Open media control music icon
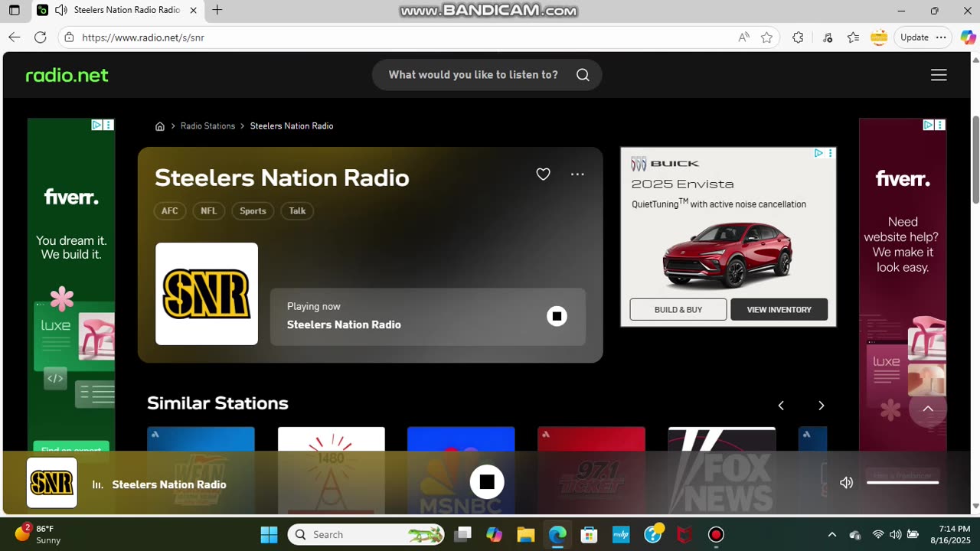 click(x=828, y=37)
